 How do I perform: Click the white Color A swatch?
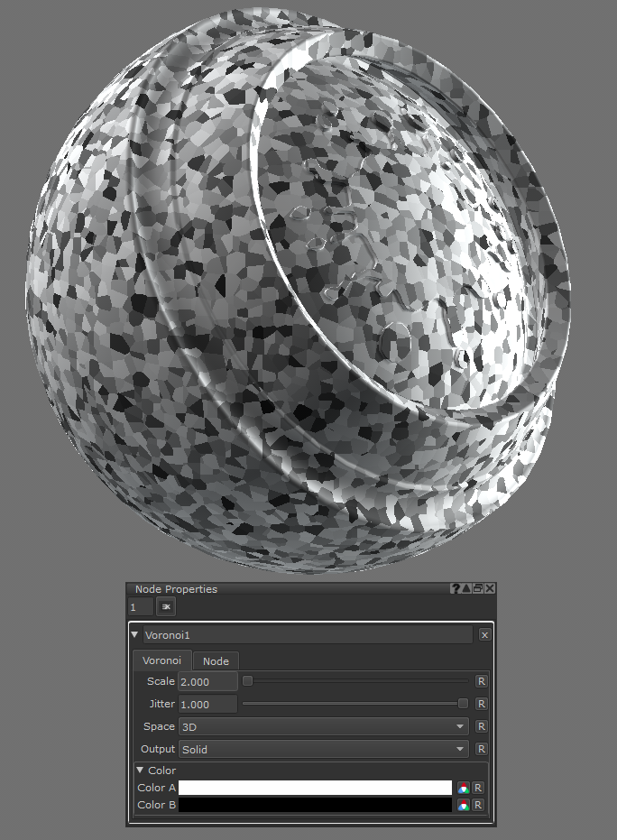point(315,788)
